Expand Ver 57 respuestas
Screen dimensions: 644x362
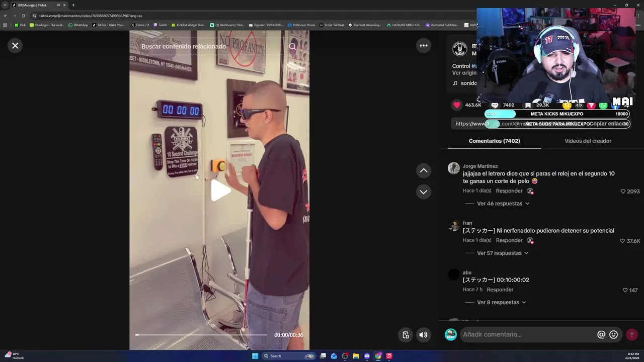pos(503,253)
